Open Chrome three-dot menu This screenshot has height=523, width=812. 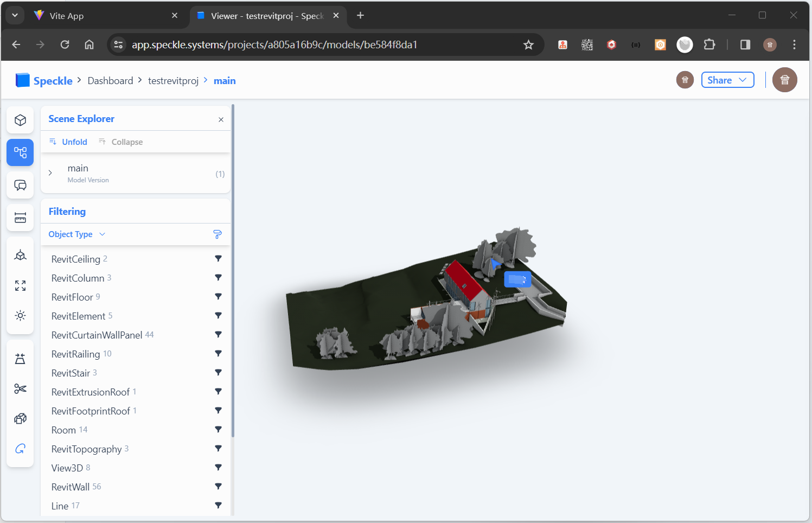coord(794,44)
